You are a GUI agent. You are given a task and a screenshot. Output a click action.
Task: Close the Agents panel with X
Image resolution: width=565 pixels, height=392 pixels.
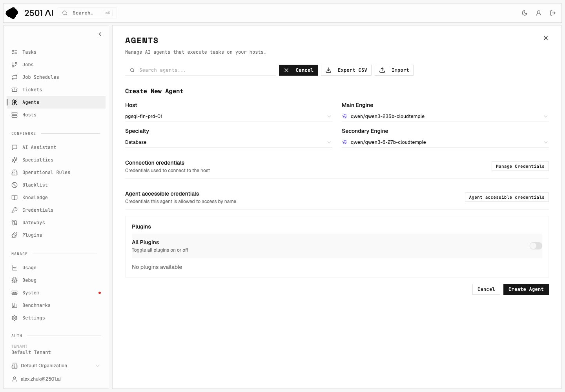pyautogui.click(x=546, y=38)
